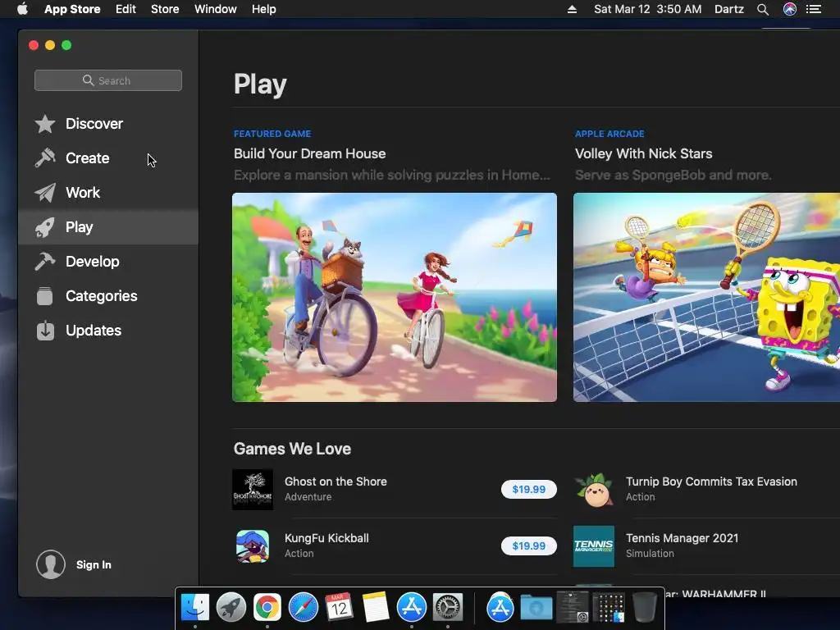Open KungFu Kickball app icon
840x630 pixels.
pyautogui.click(x=253, y=546)
